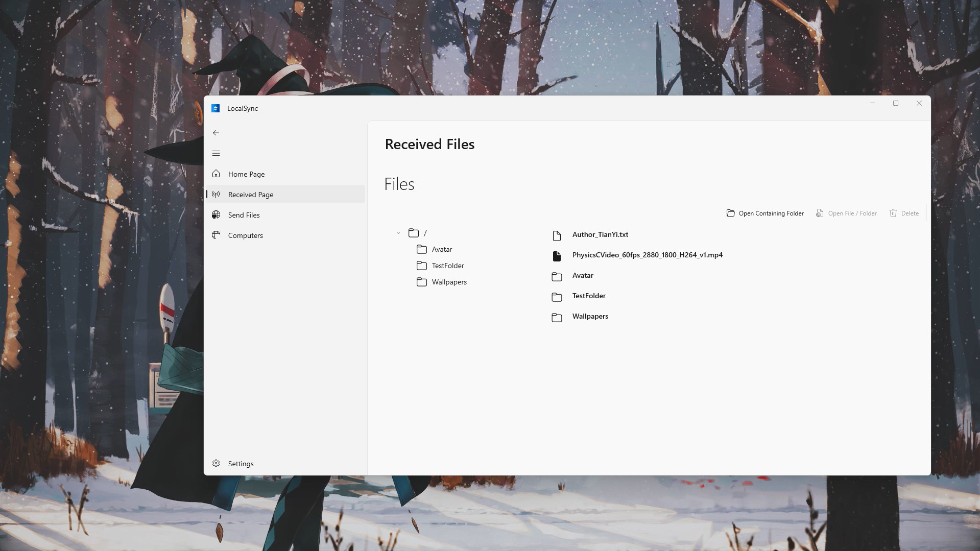980x551 pixels.
Task: Open Settings at sidebar bottom
Action: point(285,464)
